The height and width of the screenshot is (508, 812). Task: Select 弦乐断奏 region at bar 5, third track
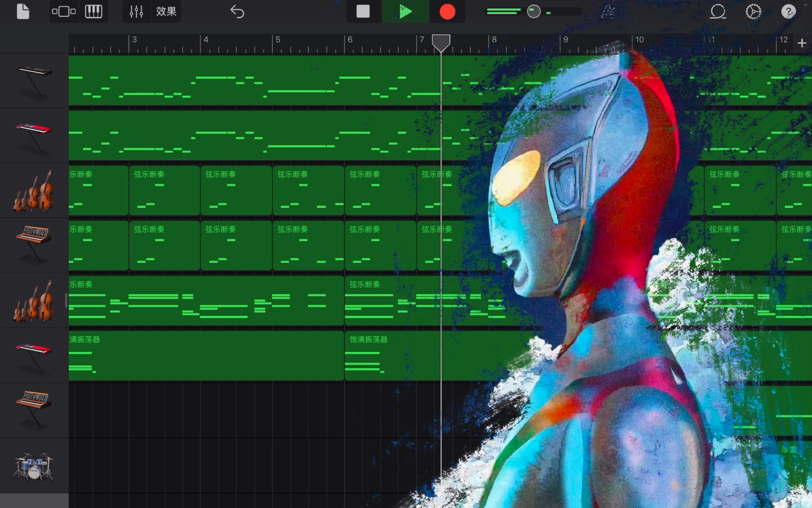pyautogui.click(x=308, y=190)
